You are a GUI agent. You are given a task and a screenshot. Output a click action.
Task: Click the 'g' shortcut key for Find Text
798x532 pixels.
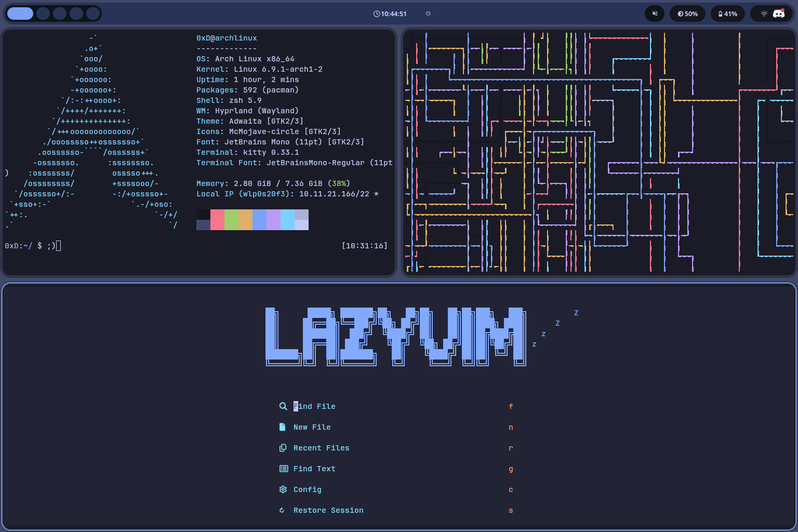(511, 469)
